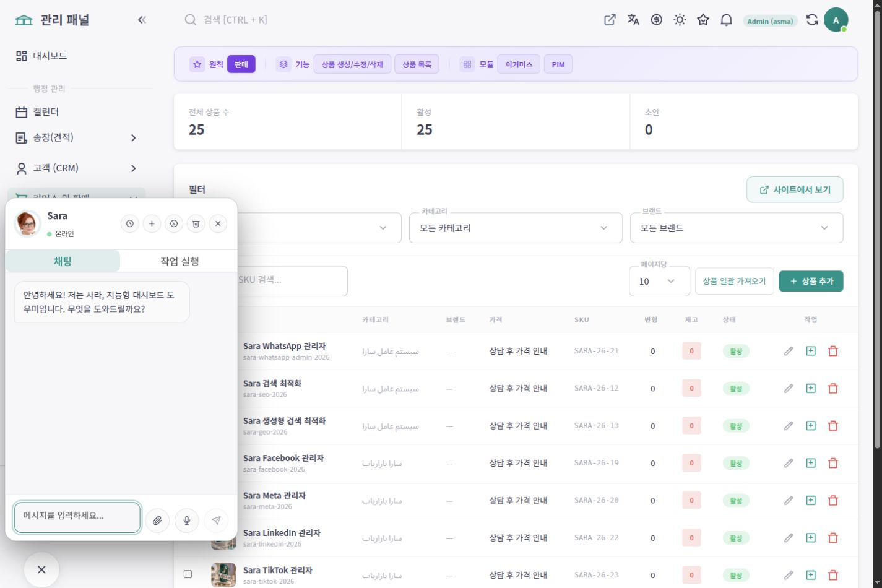Image resolution: width=882 pixels, height=588 pixels.
Task: Start voice input with the microphone icon
Action: [187, 521]
